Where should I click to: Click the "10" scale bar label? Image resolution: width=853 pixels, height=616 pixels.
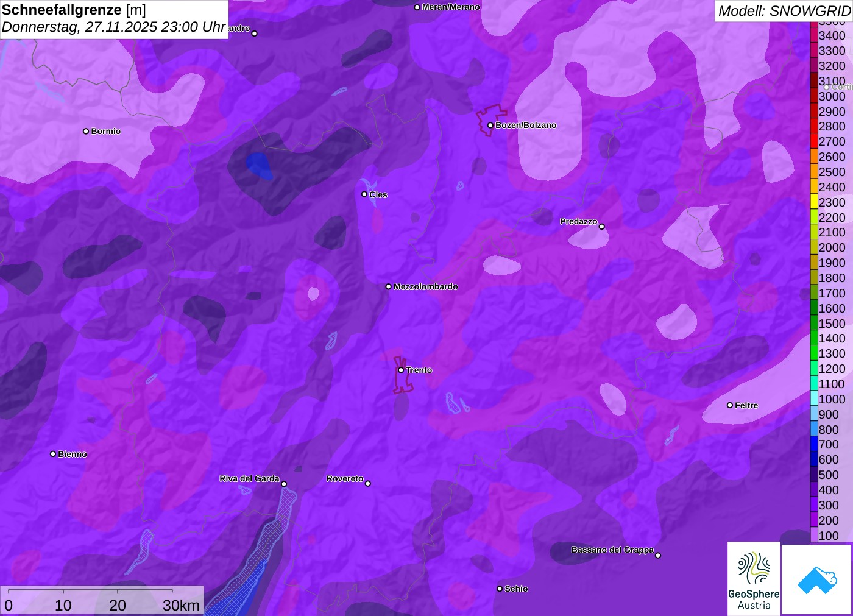click(63, 605)
